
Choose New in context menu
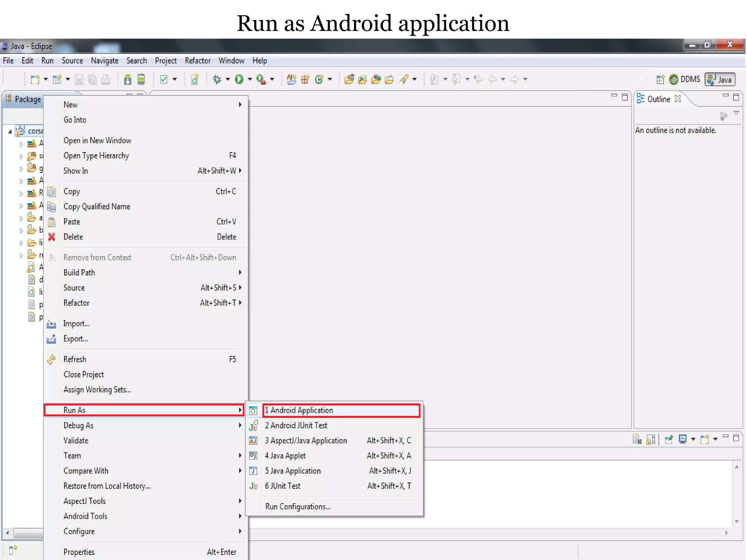(x=146, y=105)
